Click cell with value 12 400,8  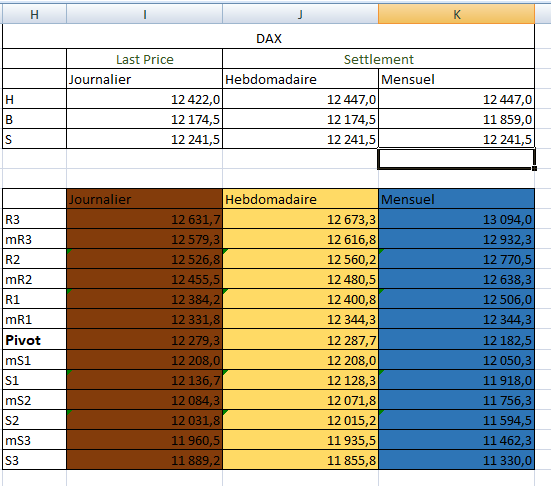(300, 299)
